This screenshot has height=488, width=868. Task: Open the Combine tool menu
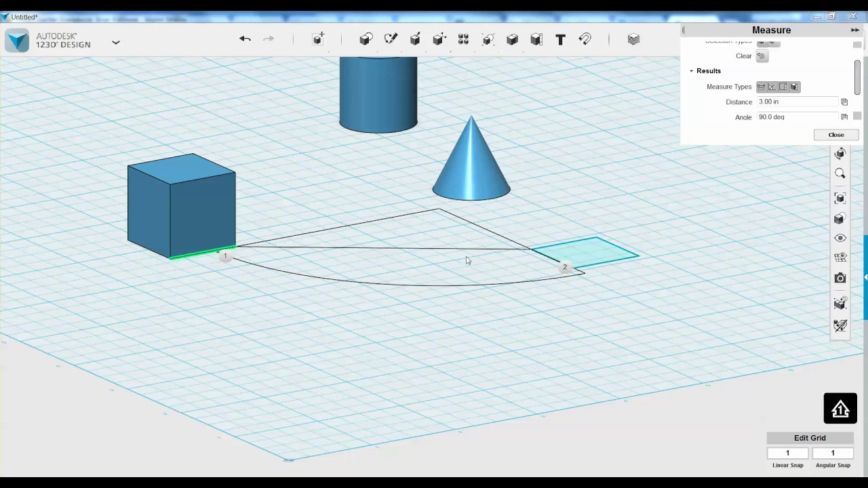pyautogui.click(x=513, y=39)
